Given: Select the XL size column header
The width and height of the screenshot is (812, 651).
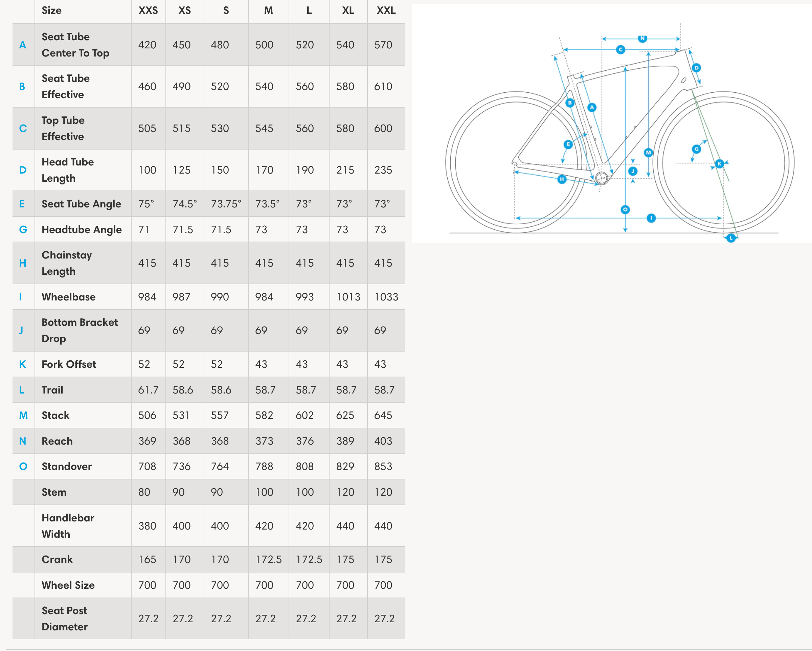Looking at the screenshot, I should click(348, 10).
